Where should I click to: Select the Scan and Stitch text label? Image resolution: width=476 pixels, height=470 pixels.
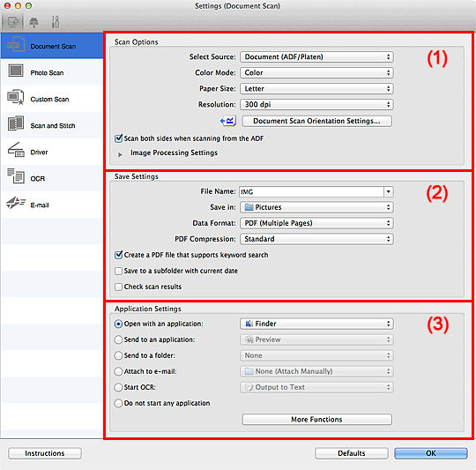point(53,126)
